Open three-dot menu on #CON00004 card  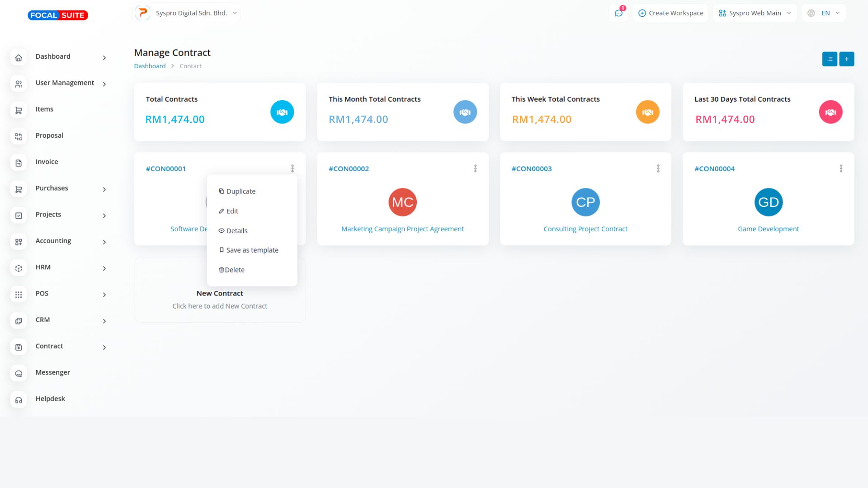click(x=841, y=169)
